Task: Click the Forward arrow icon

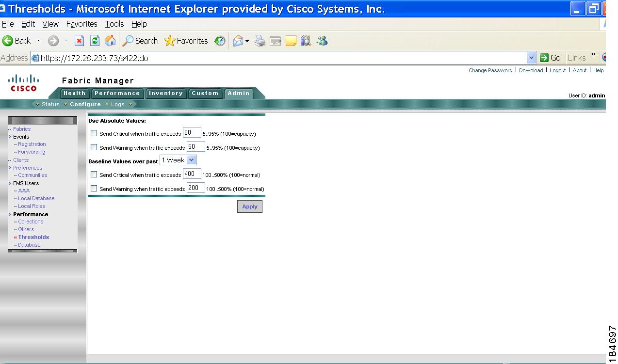Action: (53, 41)
